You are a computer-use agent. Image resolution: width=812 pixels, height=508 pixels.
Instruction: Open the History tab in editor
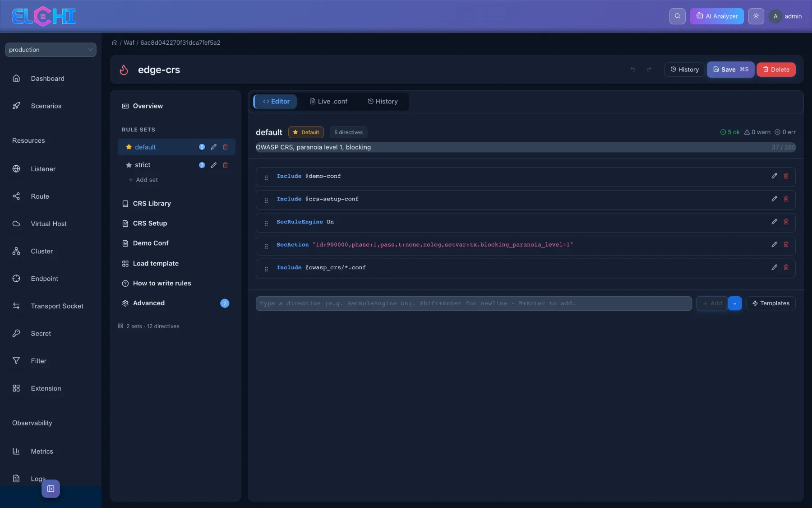[x=383, y=102]
